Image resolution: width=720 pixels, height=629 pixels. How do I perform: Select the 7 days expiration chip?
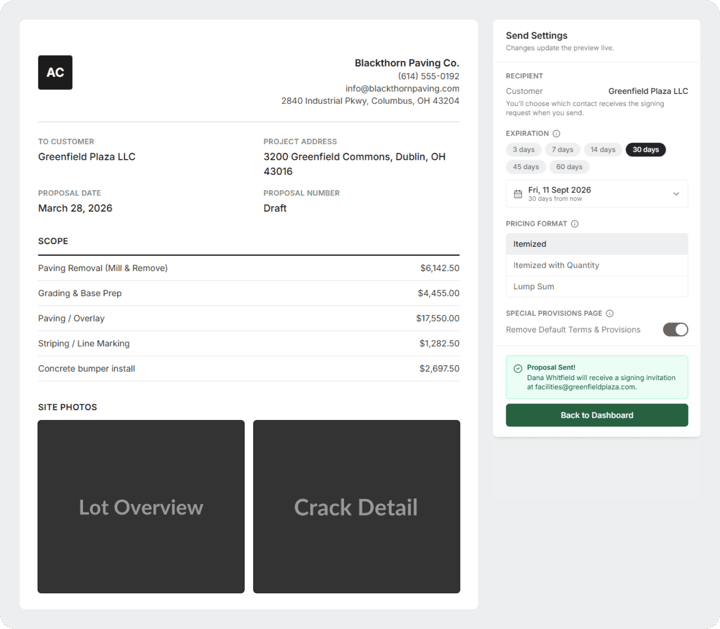pyautogui.click(x=562, y=150)
